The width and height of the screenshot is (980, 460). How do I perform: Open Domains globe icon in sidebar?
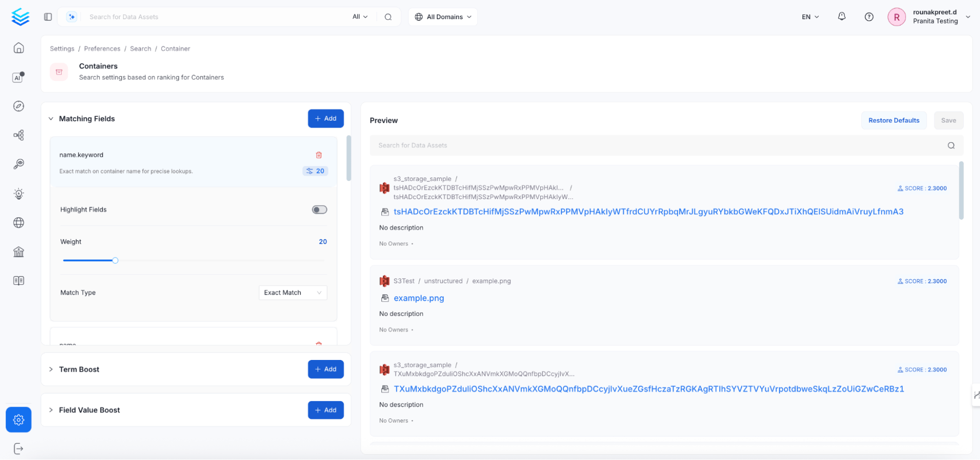(19, 223)
